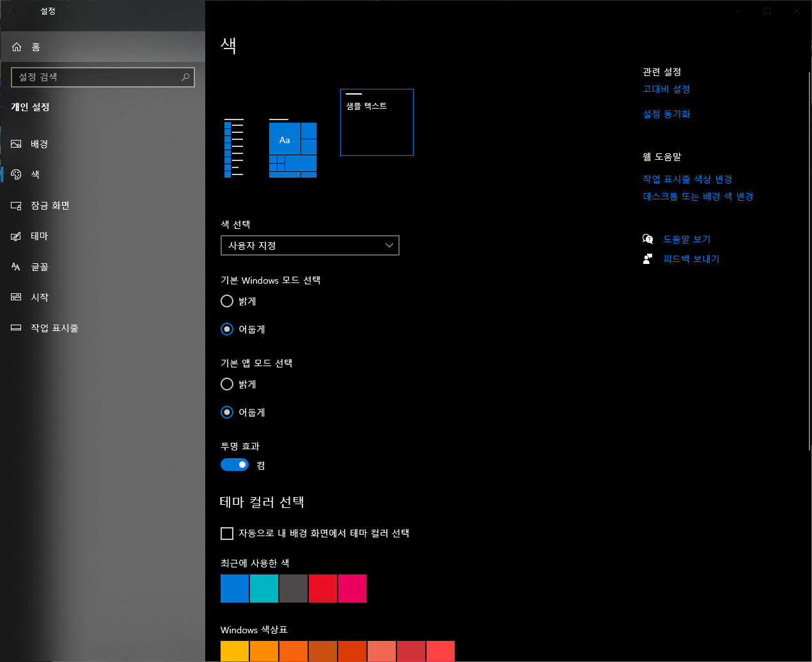The height and width of the screenshot is (662, 812).
Task: Pick the teal recently used color
Action: (264, 589)
